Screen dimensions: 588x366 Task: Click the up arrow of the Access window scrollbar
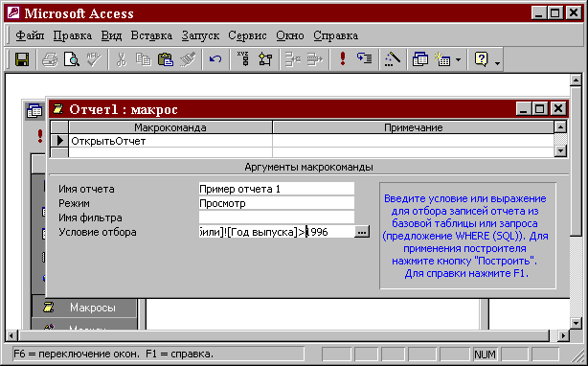(576, 80)
